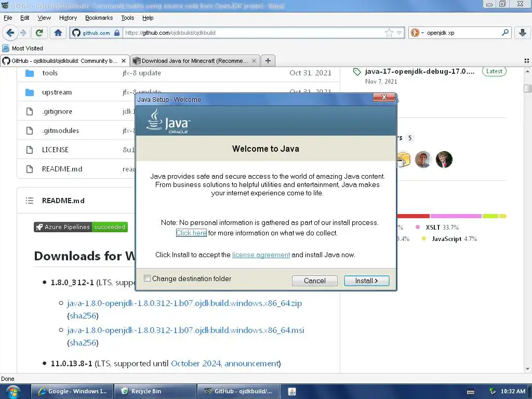Click the release tag icon
The image size is (532, 399).
(x=357, y=72)
